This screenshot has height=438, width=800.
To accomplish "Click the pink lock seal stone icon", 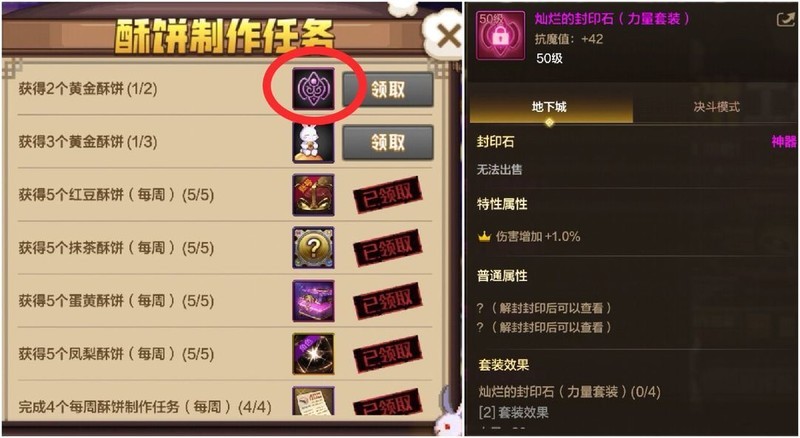I will [x=499, y=36].
